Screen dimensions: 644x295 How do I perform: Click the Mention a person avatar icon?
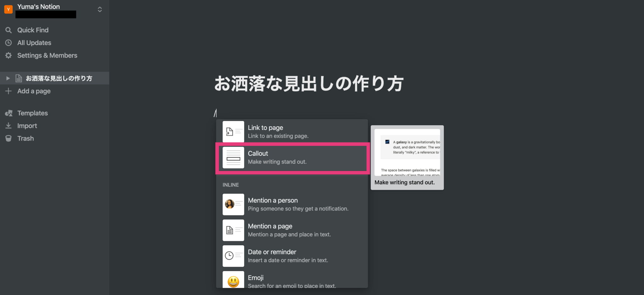click(233, 204)
